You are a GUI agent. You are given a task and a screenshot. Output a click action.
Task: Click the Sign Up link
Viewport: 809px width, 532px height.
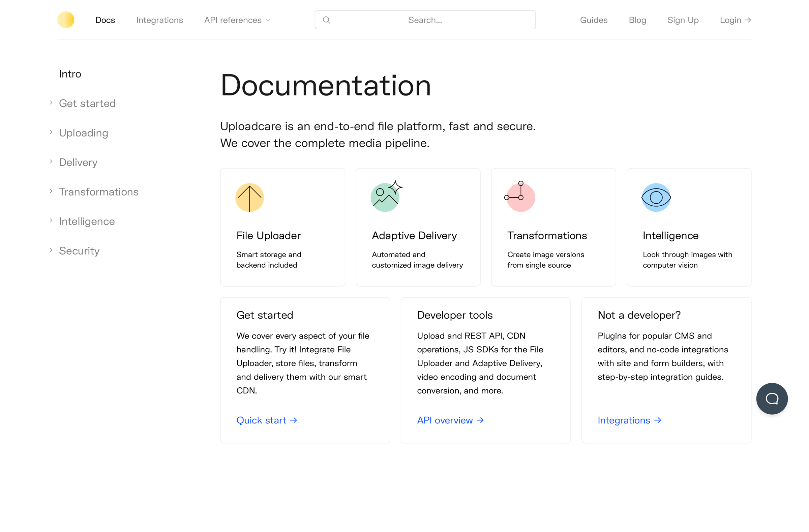point(683,20)
